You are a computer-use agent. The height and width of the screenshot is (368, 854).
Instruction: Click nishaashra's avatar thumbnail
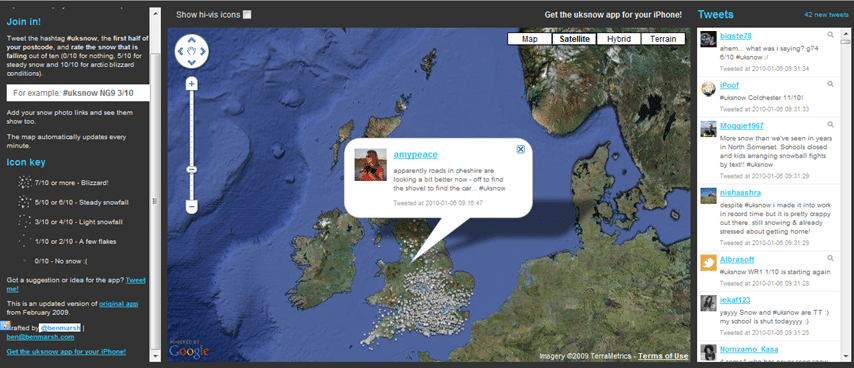click(x=708, y=197)
